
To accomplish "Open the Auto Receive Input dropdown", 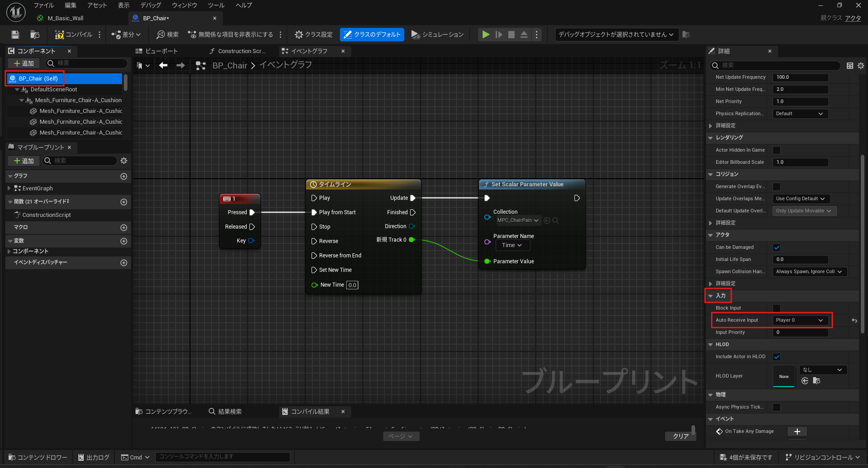I will click(800, 320).
